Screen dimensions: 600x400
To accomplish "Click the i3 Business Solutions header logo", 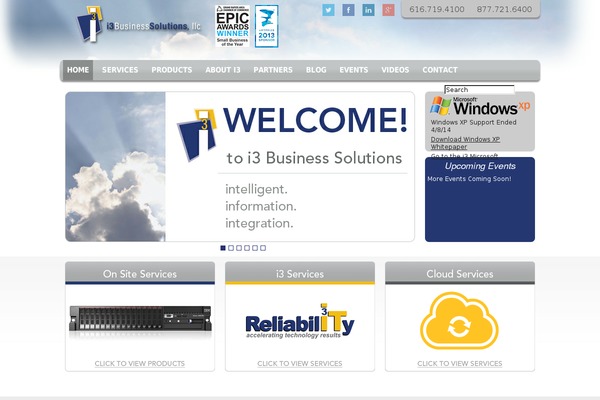I will click(x=139, y=24).
